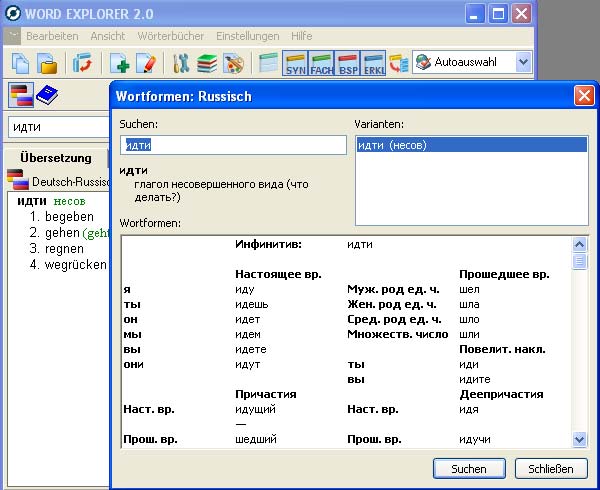This screenshot has width=600, height=490.
Task: Click word form иду
Action: [x=245, y=290]
